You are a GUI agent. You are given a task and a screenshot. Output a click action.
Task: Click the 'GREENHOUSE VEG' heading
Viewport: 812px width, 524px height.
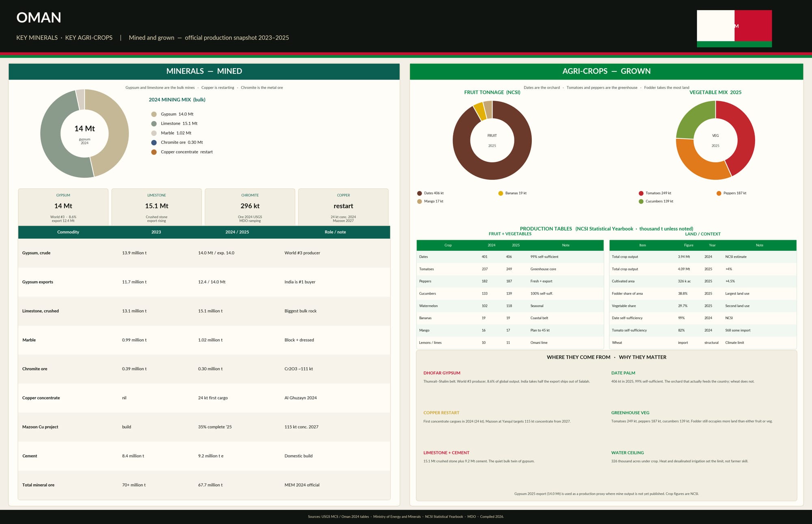coord(630,413)
